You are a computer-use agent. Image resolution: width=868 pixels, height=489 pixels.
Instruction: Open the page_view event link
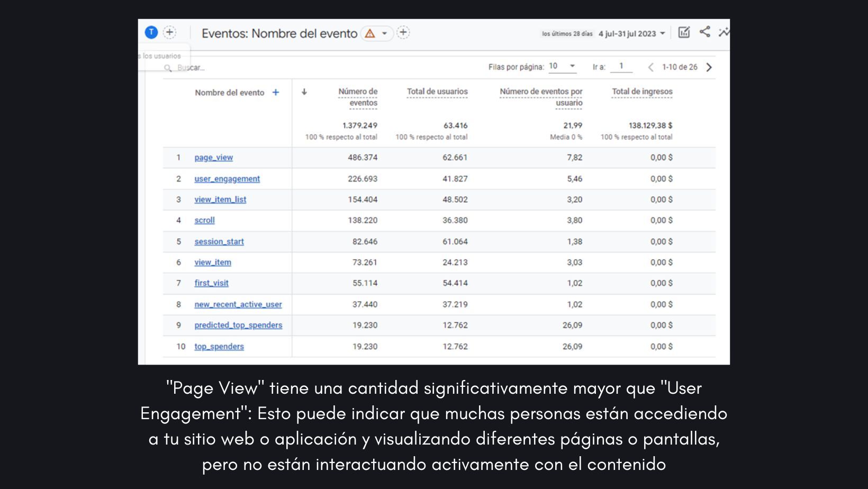point(213,158)
